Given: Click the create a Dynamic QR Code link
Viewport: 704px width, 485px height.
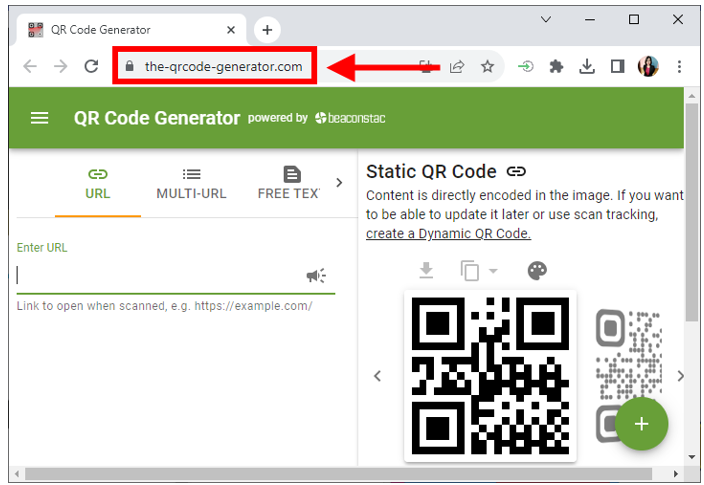Looking at the screenshot, I should [x=448, y=234].
